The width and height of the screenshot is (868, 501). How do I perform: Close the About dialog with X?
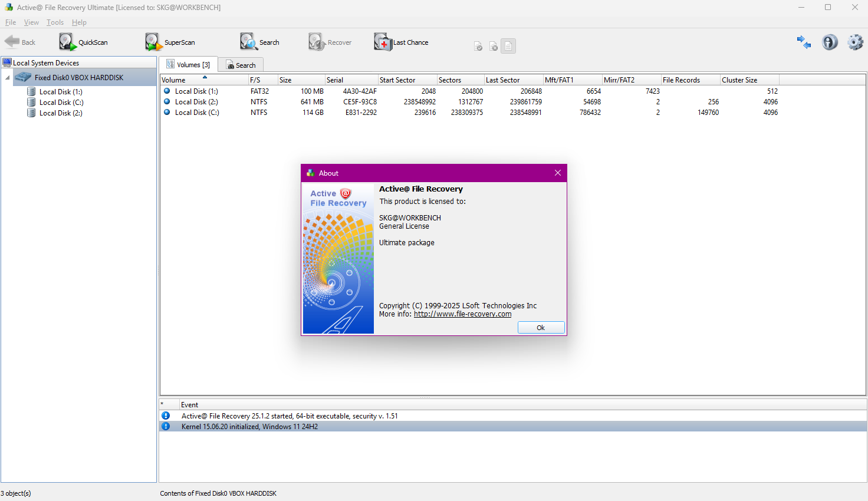[558, 173]
